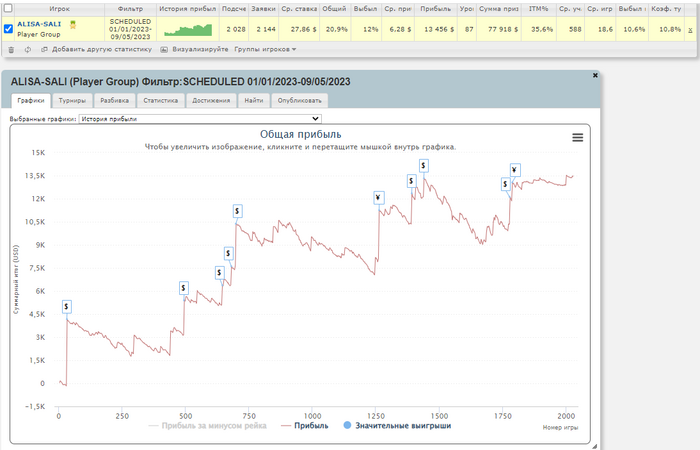Image resolution: width=700 pixels, height=450 pixels.
Task: Click the panel resize grip at bottom-right corner
Action: tap(594, 446)
